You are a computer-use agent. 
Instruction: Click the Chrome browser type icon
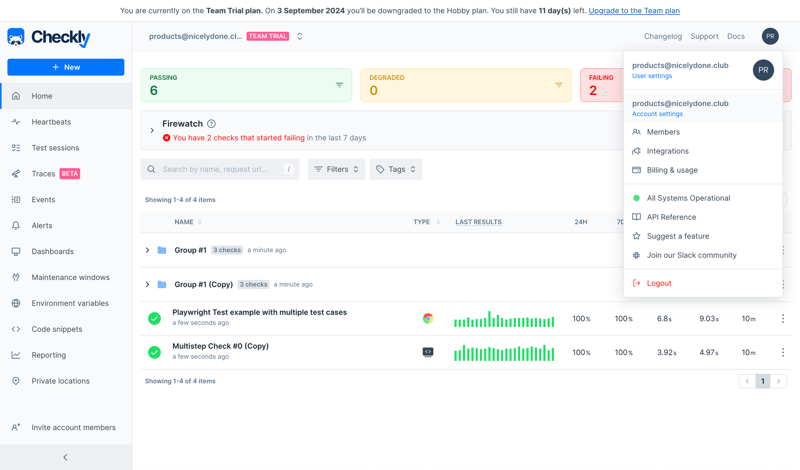coord(428,318)
